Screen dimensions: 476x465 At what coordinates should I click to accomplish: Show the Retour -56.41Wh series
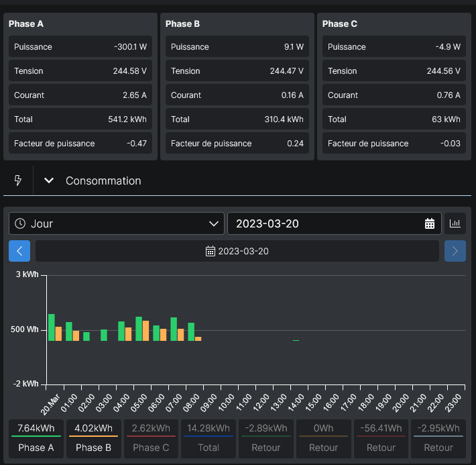pyautogui.click(x=381, y=439)
